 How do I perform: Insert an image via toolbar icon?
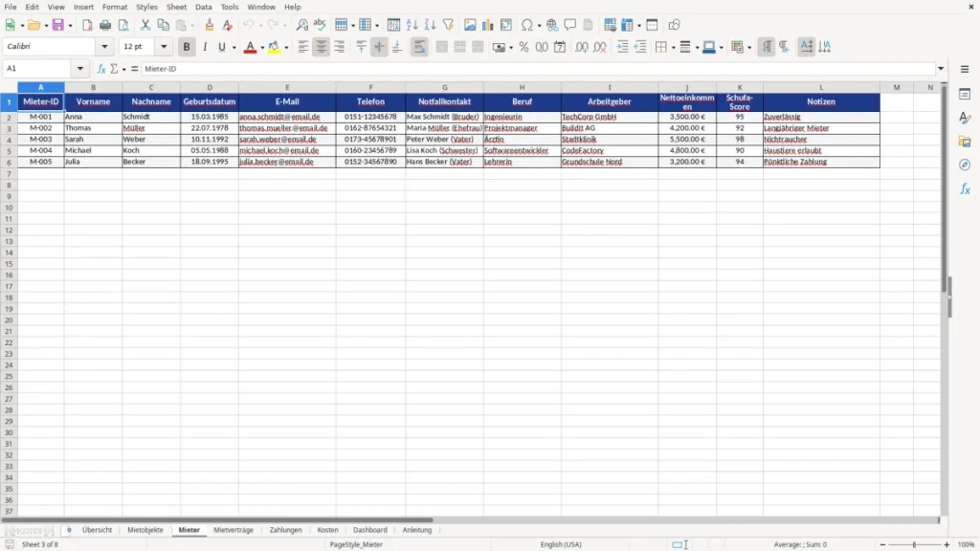click(470, 25)
